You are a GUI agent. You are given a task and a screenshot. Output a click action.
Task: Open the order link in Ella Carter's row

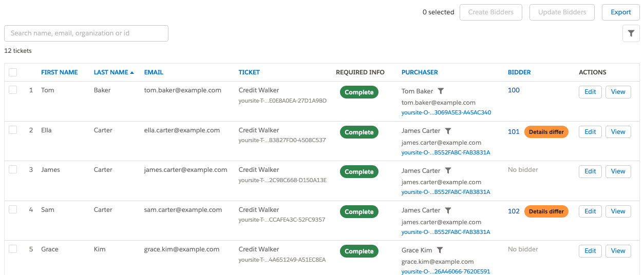pos(446,152)
